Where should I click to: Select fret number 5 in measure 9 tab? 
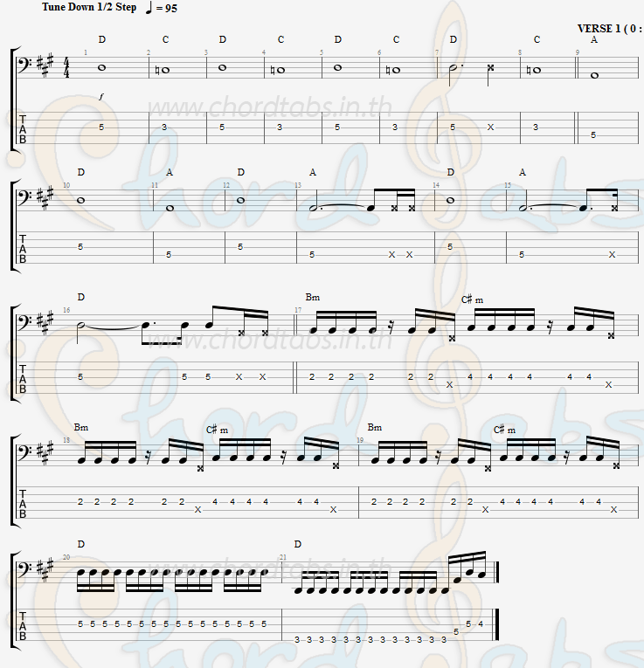[x=593, y=135]
